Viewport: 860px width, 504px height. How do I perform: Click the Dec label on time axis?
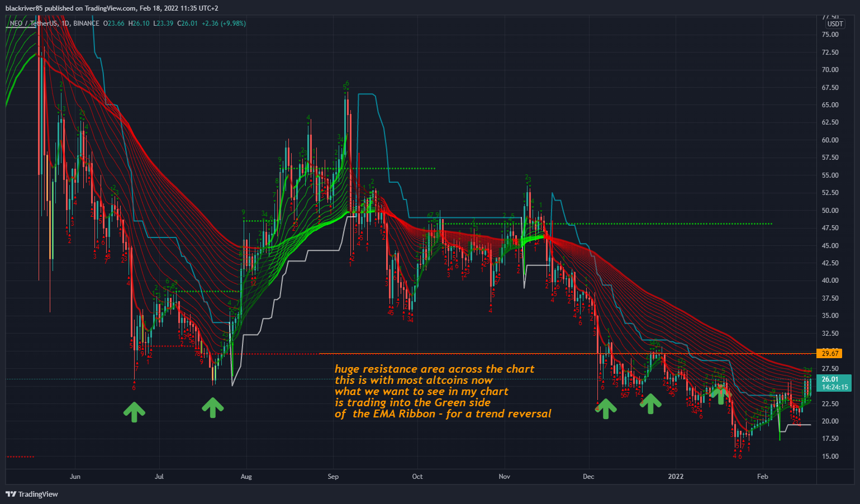tap(588, 477)
